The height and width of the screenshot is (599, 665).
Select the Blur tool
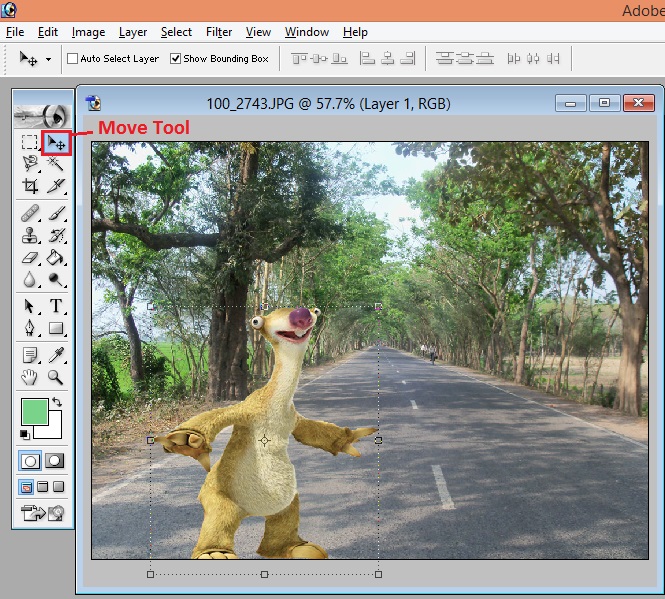[30, 279]
